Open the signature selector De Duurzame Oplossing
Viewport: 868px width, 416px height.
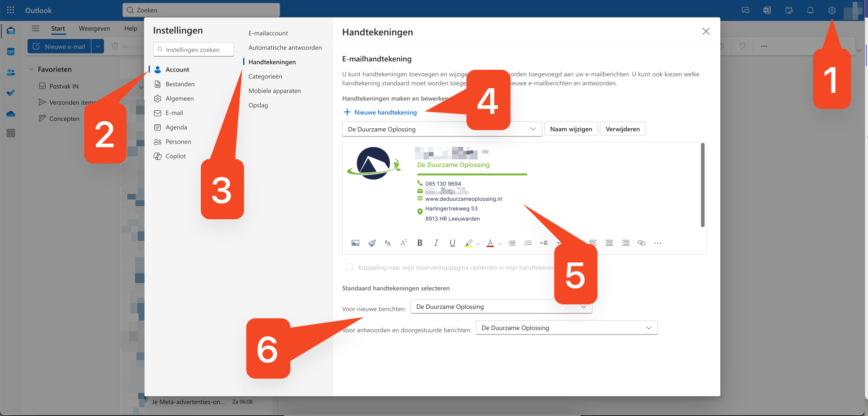coord(442,129)
